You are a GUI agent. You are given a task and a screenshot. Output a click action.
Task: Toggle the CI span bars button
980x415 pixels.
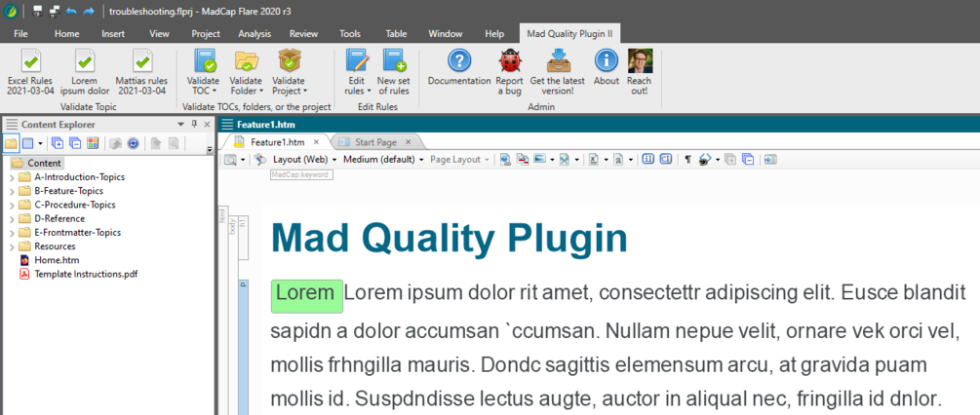[x=666, y=160]
